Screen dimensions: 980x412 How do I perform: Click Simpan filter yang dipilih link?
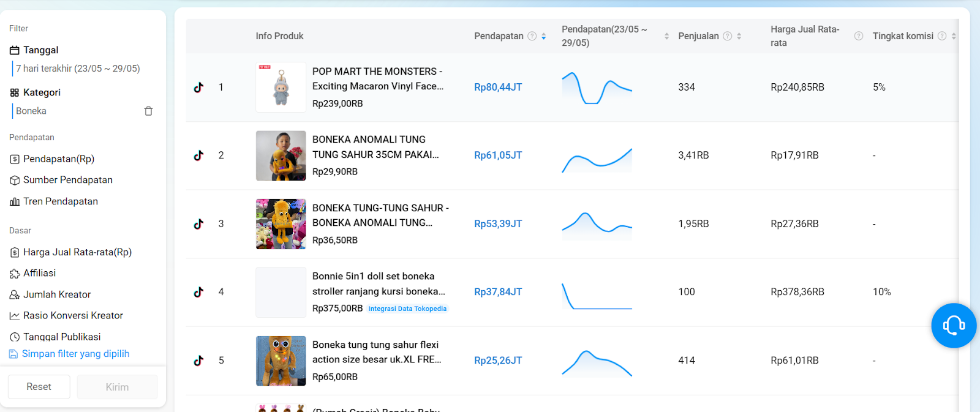click(x=76, y=354)
